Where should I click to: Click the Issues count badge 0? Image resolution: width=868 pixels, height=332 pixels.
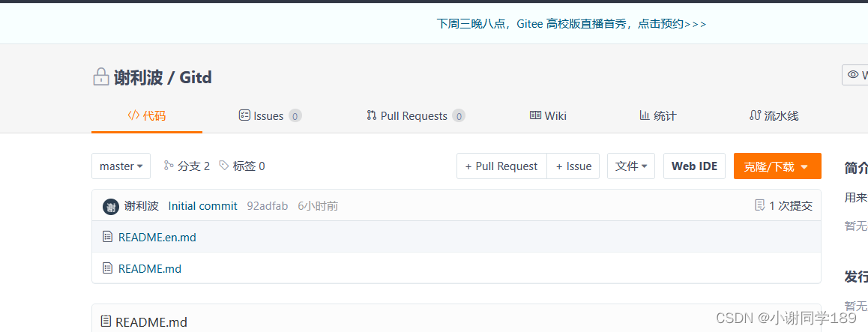pos(295,116)
